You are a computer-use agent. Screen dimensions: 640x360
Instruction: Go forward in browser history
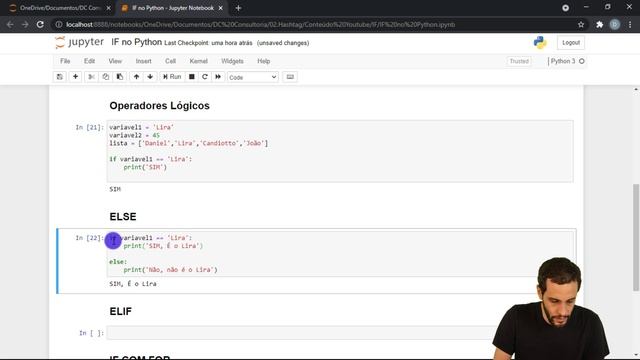coord(25,24)
